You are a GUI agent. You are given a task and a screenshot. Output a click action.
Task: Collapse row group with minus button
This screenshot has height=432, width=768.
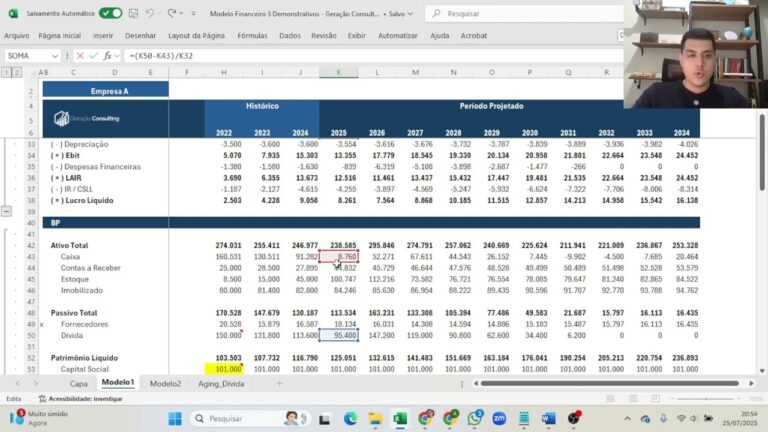coord(8,212)
